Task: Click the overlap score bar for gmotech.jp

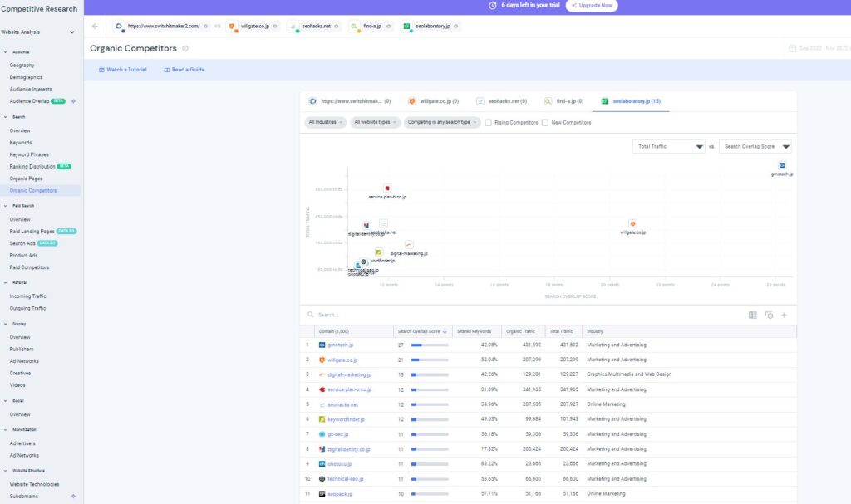Action: click(x=430, y=345)
